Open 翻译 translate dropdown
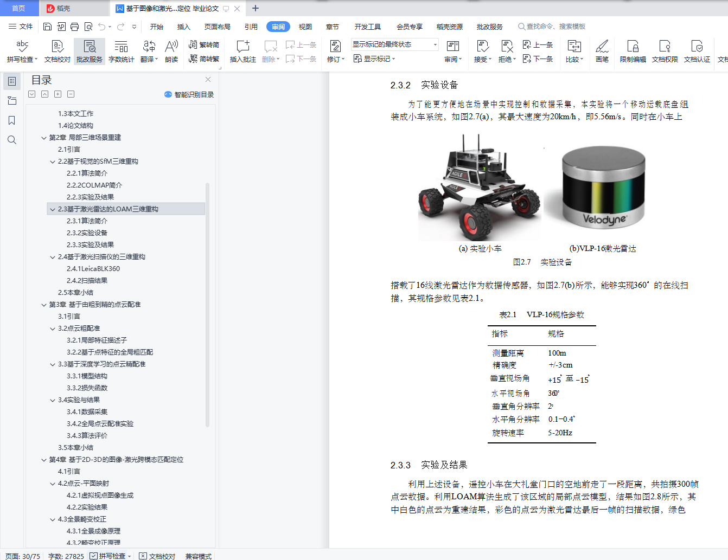The width and height of the screenshot is (728, 560). pos(149,52)
